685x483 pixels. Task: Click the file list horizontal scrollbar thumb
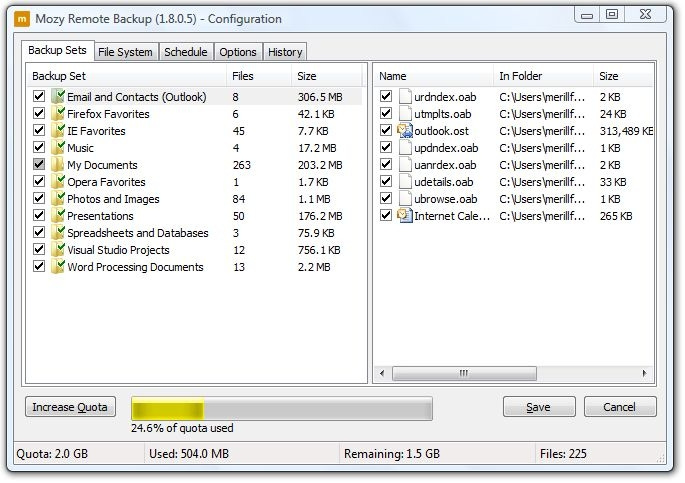(464, 373)
